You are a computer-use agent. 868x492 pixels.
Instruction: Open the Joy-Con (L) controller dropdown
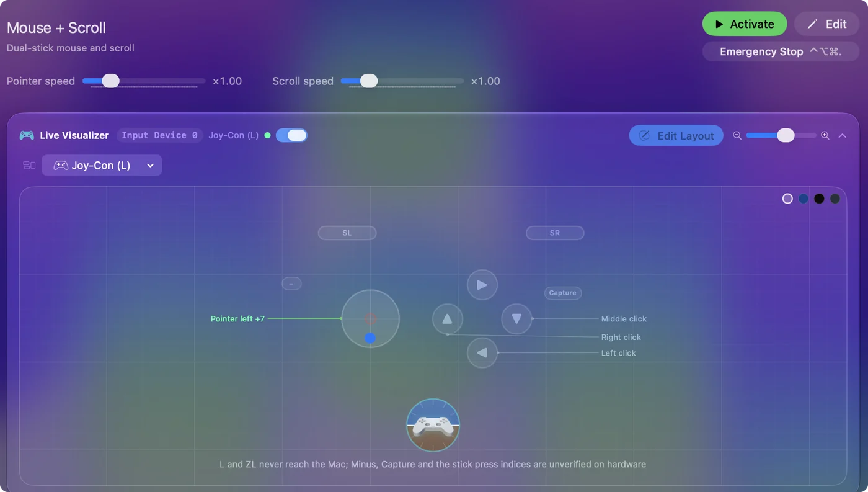102,165
